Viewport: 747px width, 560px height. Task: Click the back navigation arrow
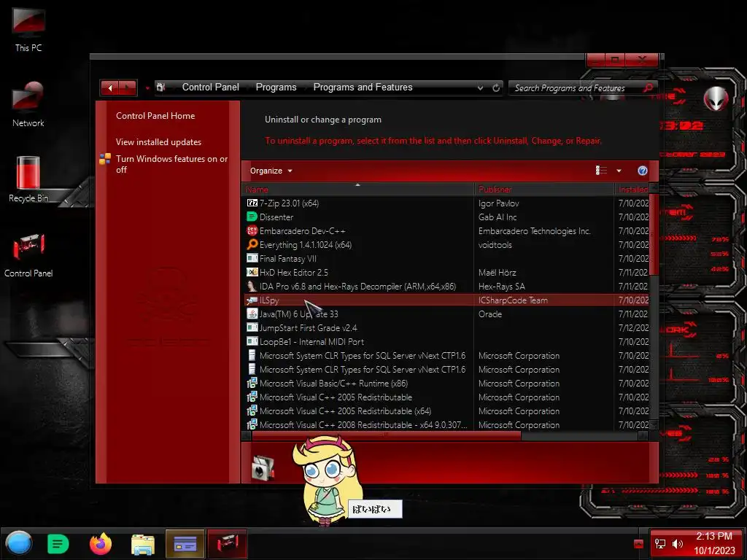[x=109, y=87]
